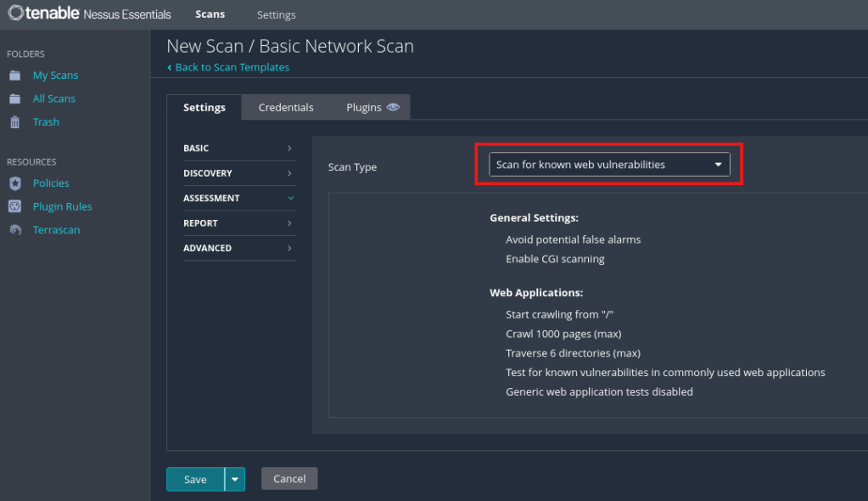Image resolution: width=868 pixels, height=501 pixels.
Task: Click the Policies shield icon
Action: point(14,183)
